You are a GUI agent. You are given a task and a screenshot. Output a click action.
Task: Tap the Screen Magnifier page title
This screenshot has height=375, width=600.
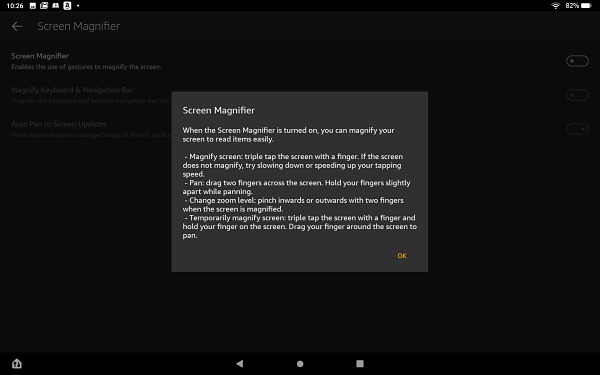pos(78,26)
